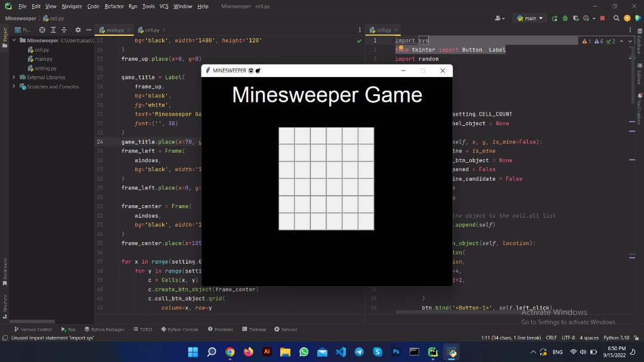Open Photoshop from the taskbar
The height and width of the screenshot is (362, 644).
[396, 352]
